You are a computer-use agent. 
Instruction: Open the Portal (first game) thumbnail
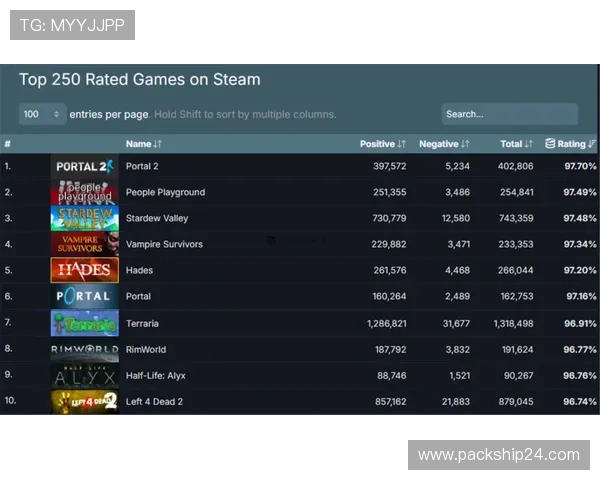(85, 296)
